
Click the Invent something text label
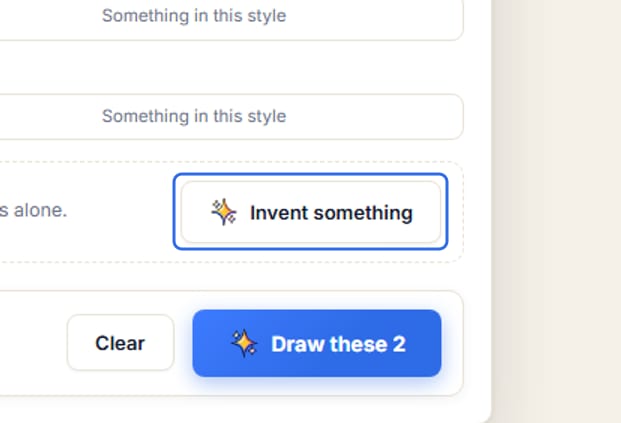coord(331,213)
